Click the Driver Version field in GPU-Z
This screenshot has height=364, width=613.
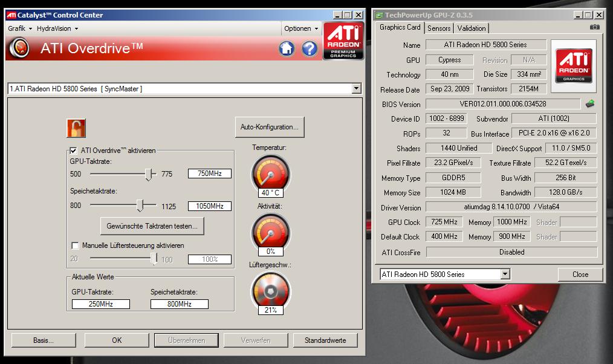(511, 206)
